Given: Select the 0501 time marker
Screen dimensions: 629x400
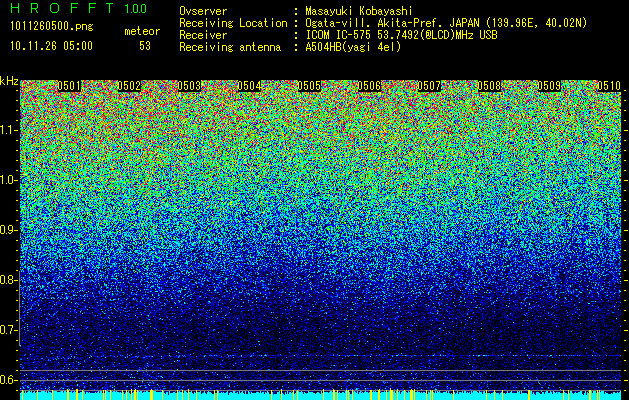Looking at the screenshot, I should [x=69, y=86].
